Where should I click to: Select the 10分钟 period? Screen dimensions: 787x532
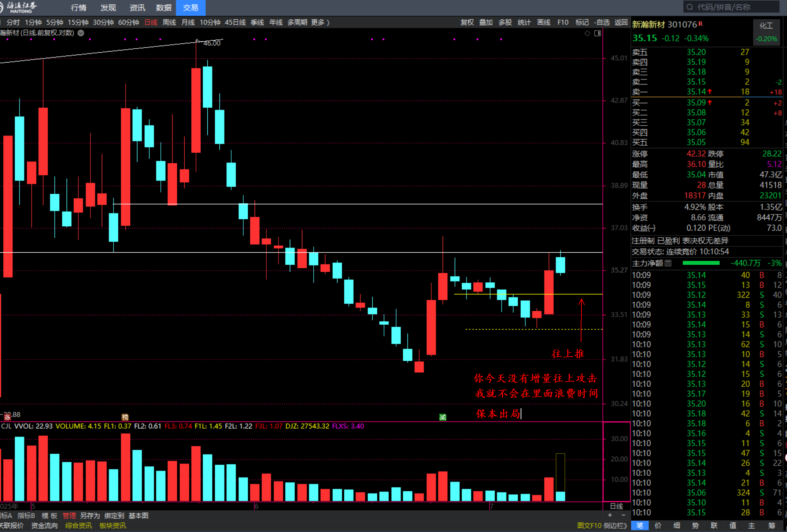click(x=210, y=23)
